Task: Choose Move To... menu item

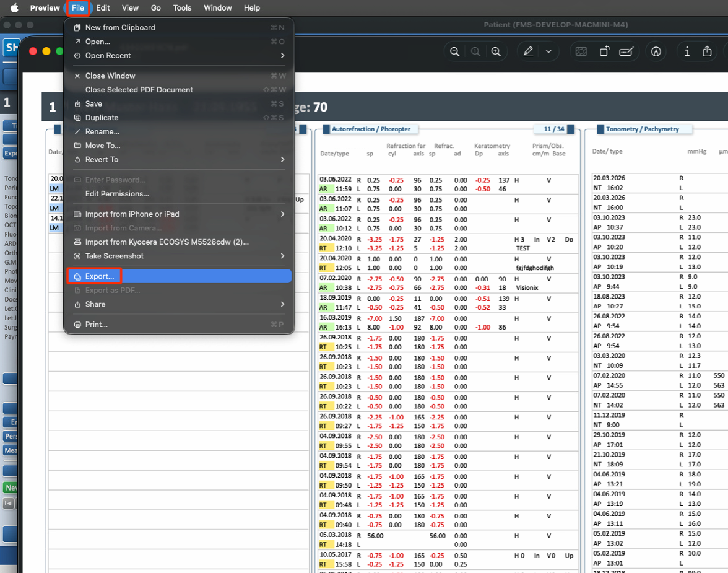Action: pyautogui.click(x=180, y=146)
